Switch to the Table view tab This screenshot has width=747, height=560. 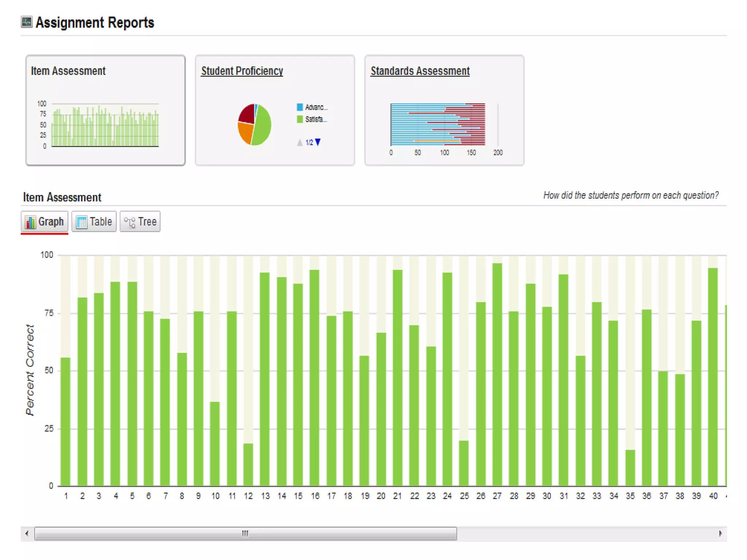pyautogui.click(x=94, y=222)
